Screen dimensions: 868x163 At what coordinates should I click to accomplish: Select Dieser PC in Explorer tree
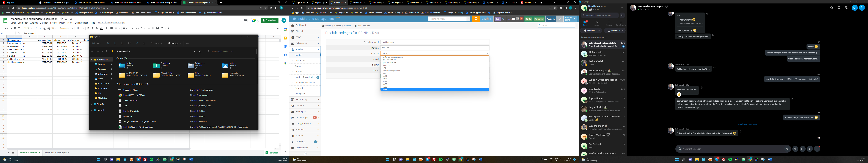100,104
